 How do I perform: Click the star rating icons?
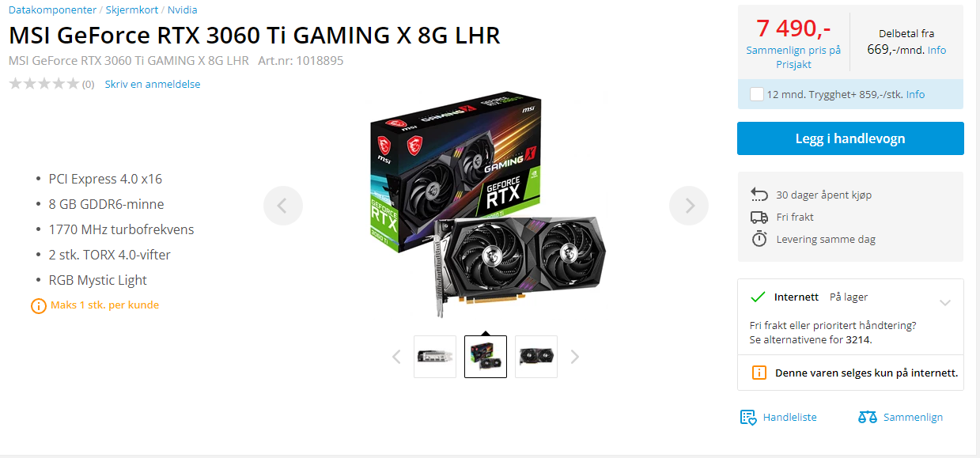tap(44, 84)
